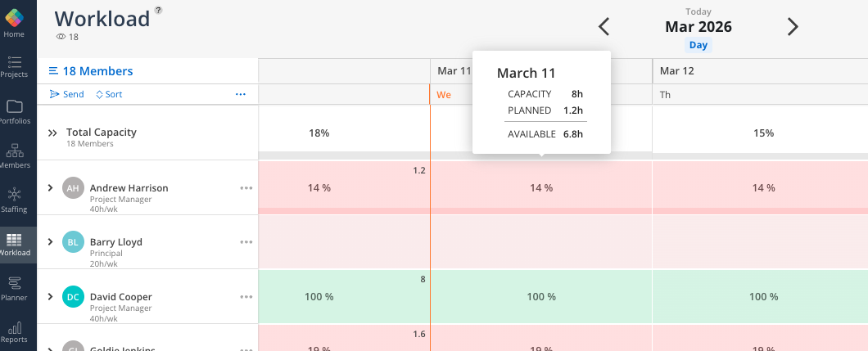Open the Members page
The width and height of the screenshot is (868, 351).
point(14,155)
